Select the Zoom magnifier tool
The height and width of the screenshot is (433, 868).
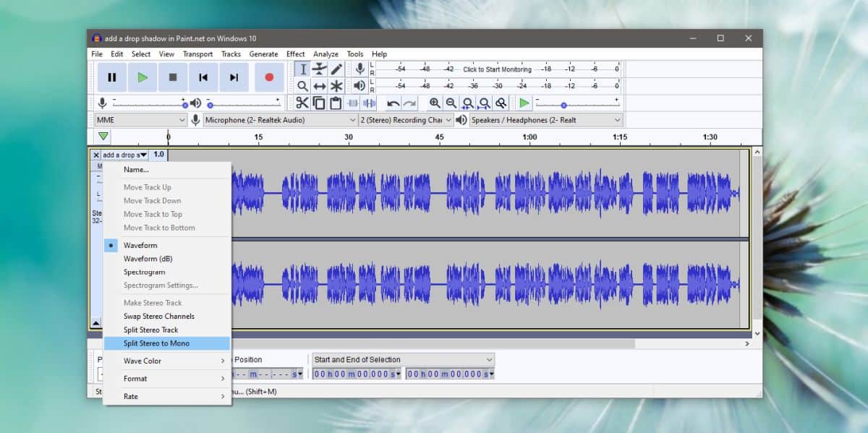(303, 86)
